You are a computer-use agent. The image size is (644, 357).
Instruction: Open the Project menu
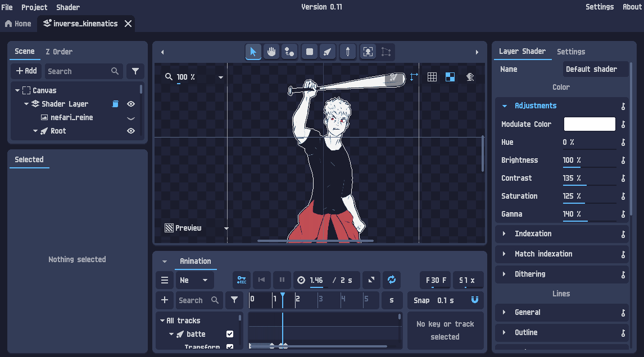click(x=34, y=7)
